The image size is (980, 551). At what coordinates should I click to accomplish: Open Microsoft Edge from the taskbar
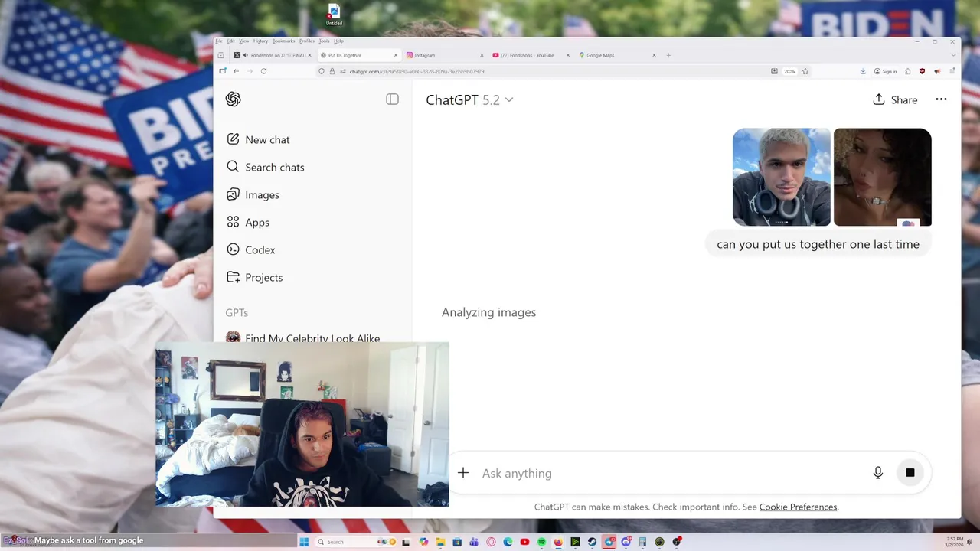[508, 542]
